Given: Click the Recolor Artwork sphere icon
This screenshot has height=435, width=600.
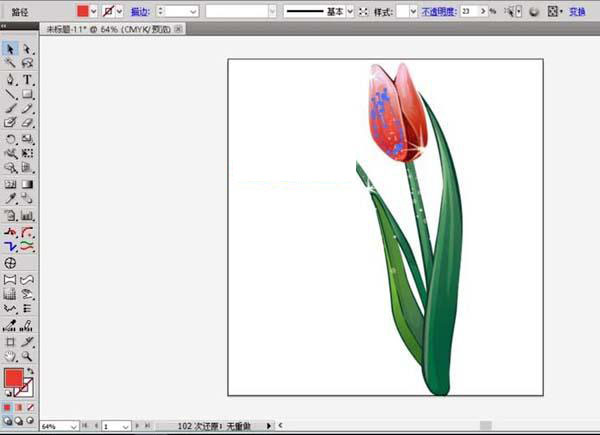Looking at the screenshot, I should 534,12.
